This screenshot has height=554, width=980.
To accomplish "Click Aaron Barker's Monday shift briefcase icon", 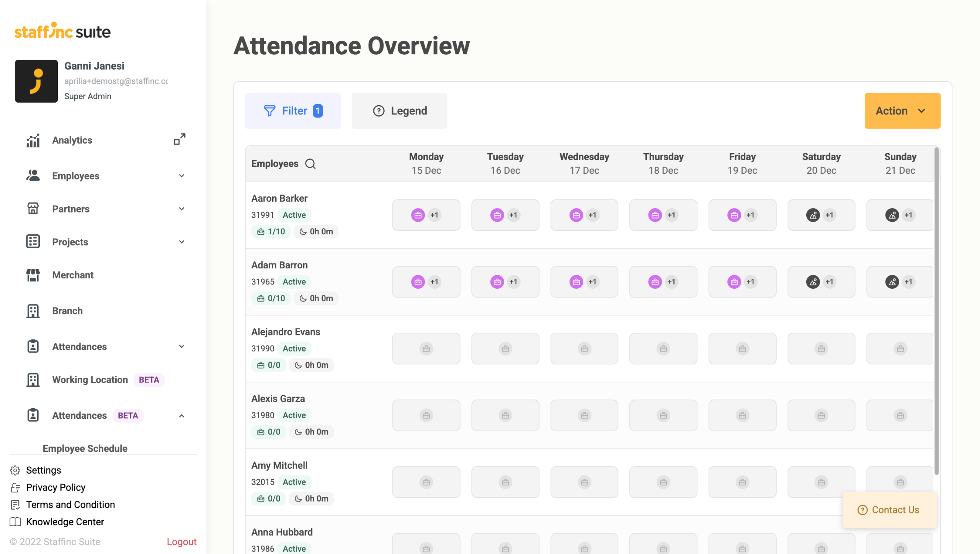I will tap(418, 215).
